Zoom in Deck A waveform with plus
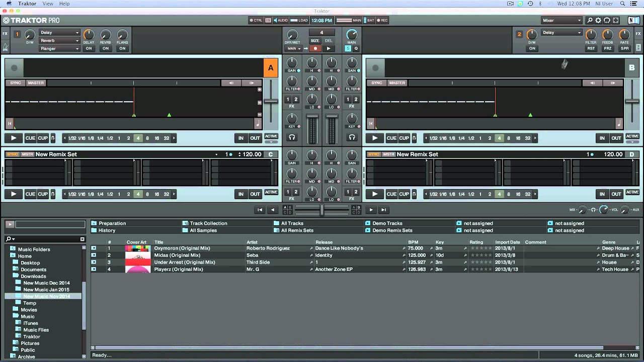Image resolution: width=644 pixels, height=362 pixels. tap(260, 89)
